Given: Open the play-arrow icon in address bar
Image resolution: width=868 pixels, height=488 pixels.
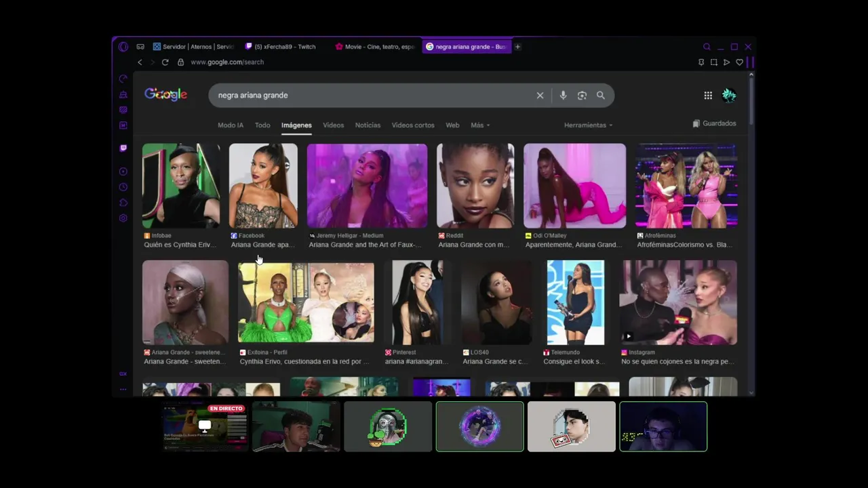Looking at the screenshot, I should click(727, 62).
